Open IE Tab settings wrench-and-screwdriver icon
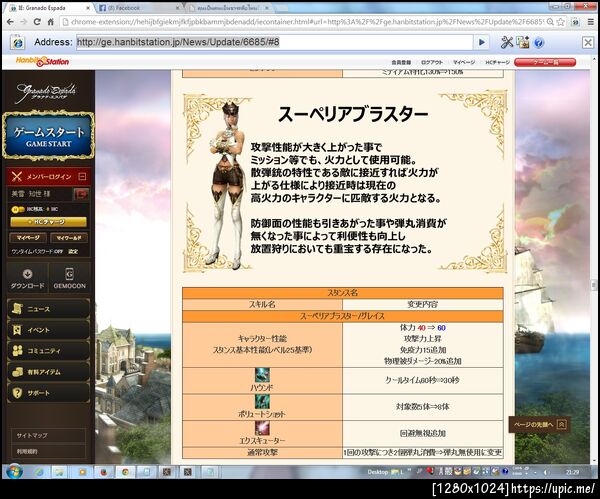Viewport: 600px width, 499px height. (x=507, y=42)
